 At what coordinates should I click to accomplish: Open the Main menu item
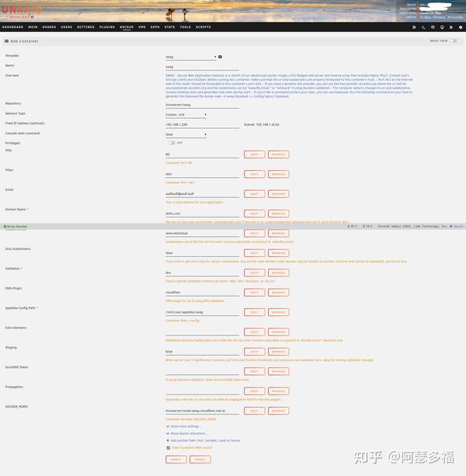[x=33, y=27]
